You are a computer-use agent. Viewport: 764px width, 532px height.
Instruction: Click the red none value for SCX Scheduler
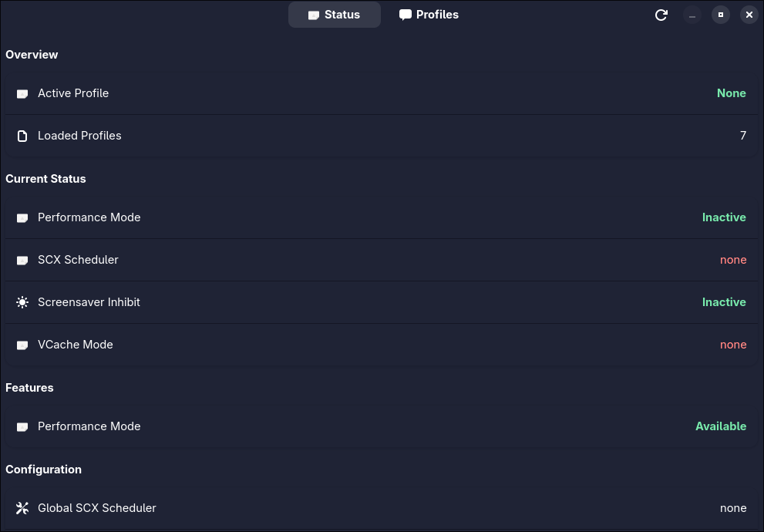pyautogui.click(x=733, y=260)
